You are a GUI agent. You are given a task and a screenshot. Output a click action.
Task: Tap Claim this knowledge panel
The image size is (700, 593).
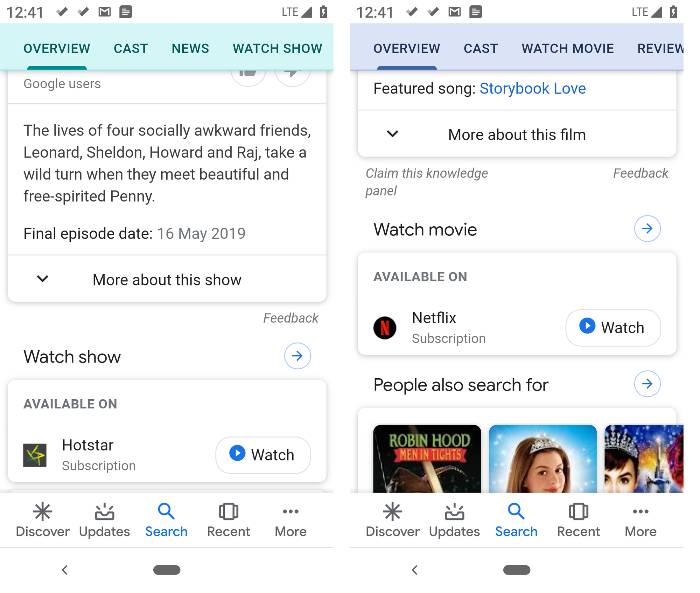426,181
